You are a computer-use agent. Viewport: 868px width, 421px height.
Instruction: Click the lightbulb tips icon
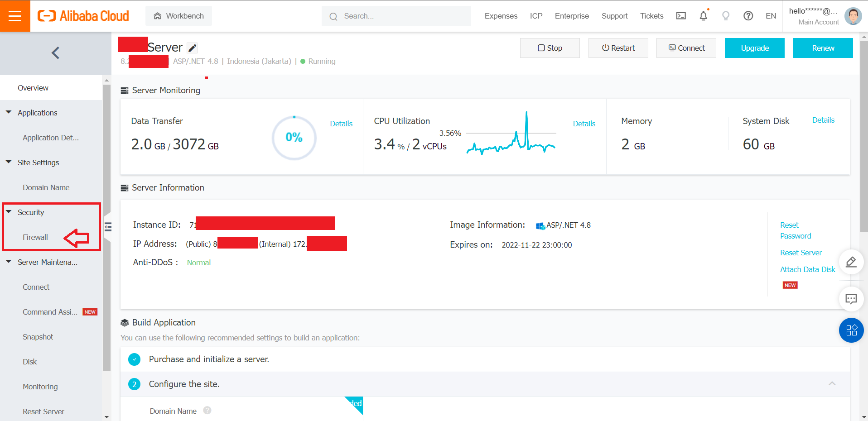coord(726,16)
